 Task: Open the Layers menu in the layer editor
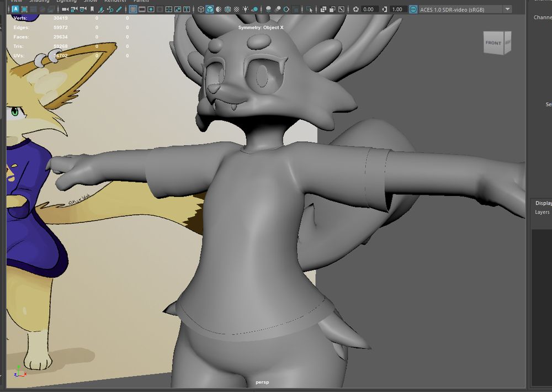(542, 212)
